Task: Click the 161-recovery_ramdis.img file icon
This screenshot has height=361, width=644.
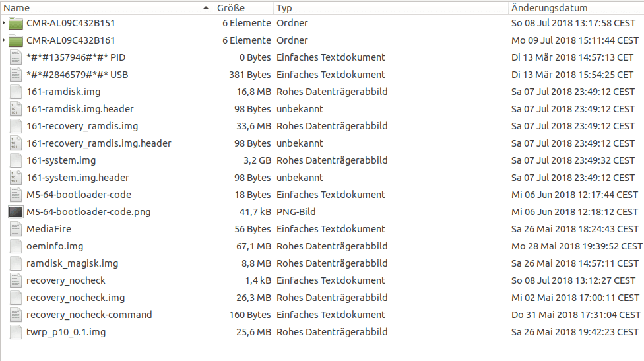Action: (16, 127)
